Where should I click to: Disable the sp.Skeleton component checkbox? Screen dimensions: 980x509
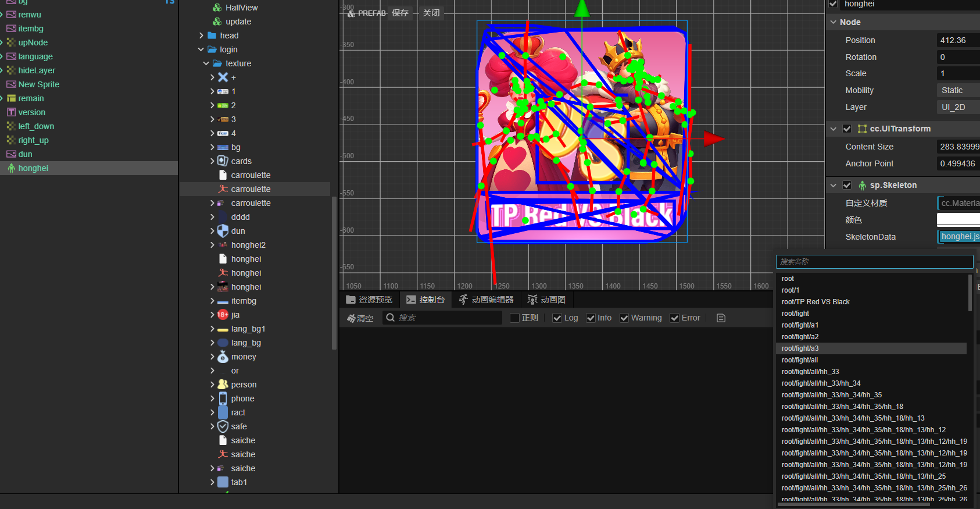(x=847, y=185)
